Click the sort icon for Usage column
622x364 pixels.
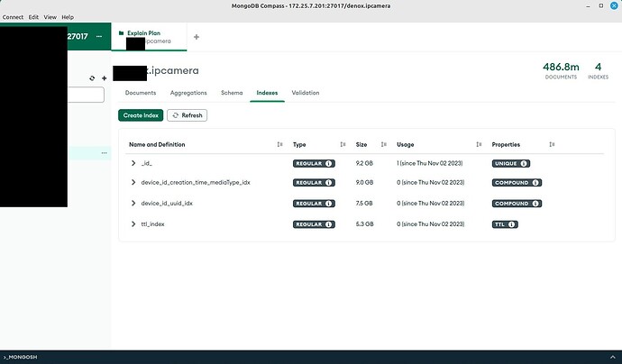click(x=480, y=144)
